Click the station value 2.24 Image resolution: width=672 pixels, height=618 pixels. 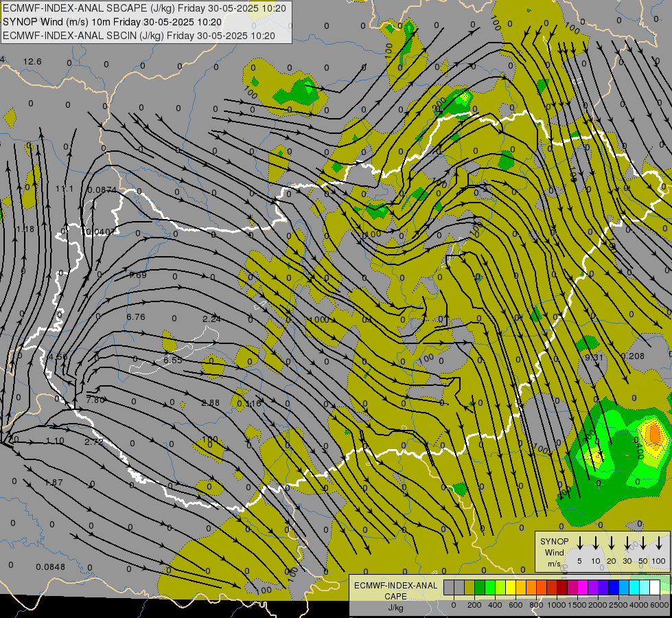211,319
